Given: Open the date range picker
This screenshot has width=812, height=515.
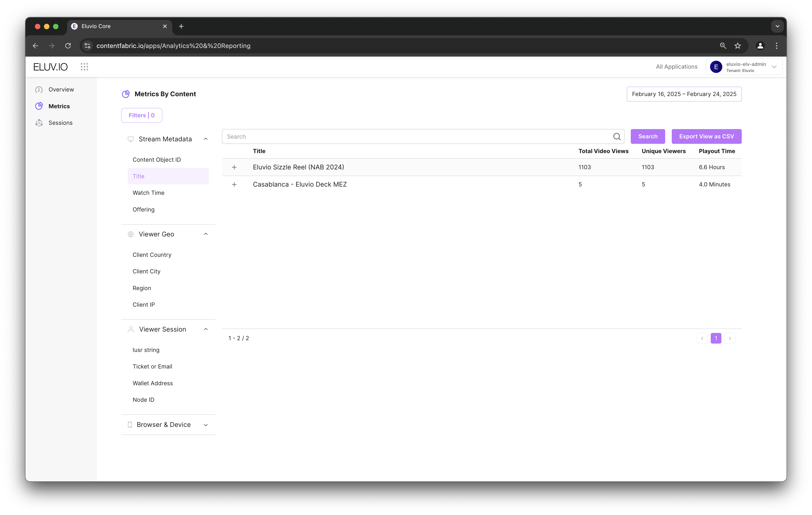Looking at the screenshot, I should pos(684,94).
